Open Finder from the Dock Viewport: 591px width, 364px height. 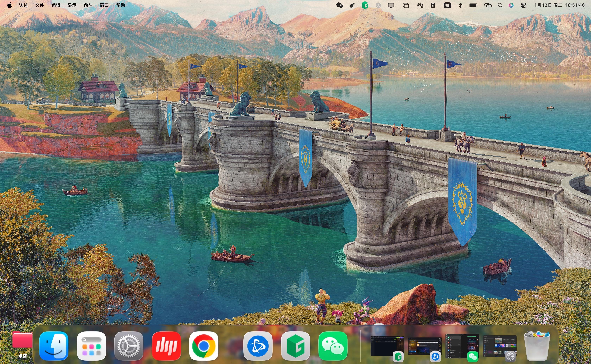(x=54, y=346)
